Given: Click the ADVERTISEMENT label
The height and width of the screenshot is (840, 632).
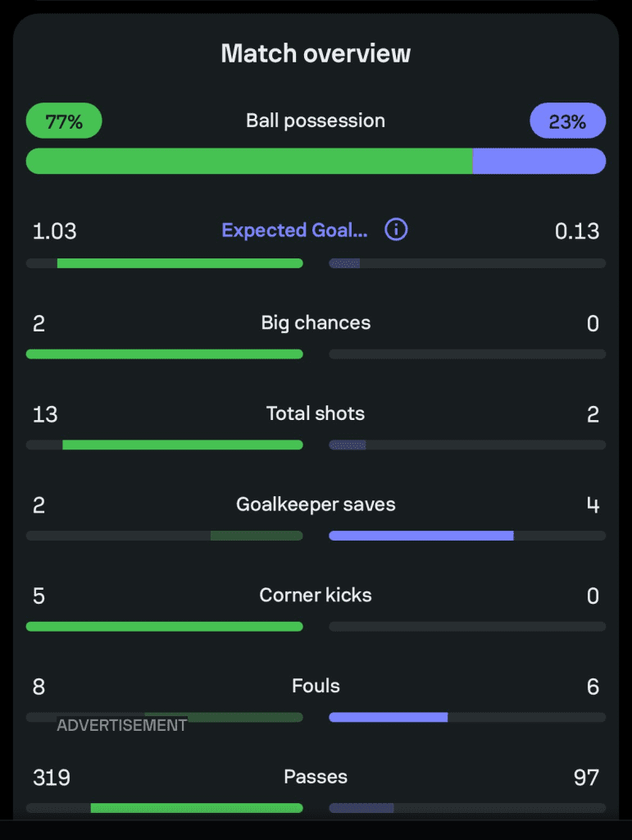Looking at the screenshot, I should 121,725.
